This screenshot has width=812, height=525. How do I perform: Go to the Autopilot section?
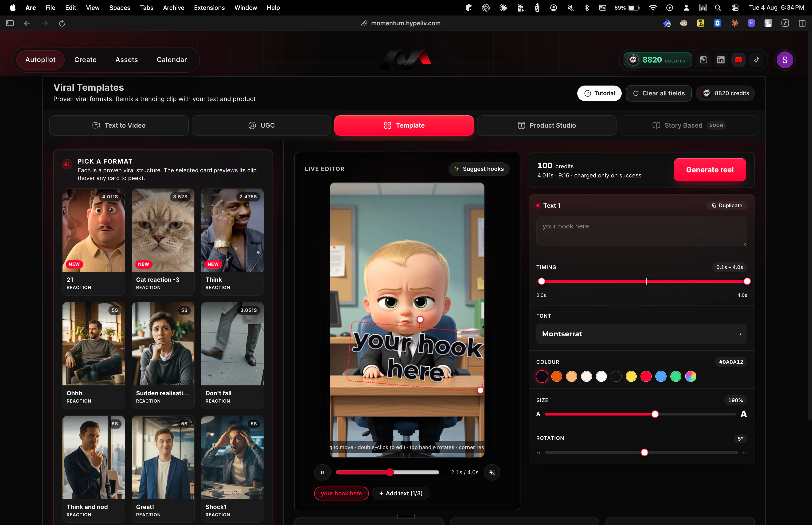(41, 60)
